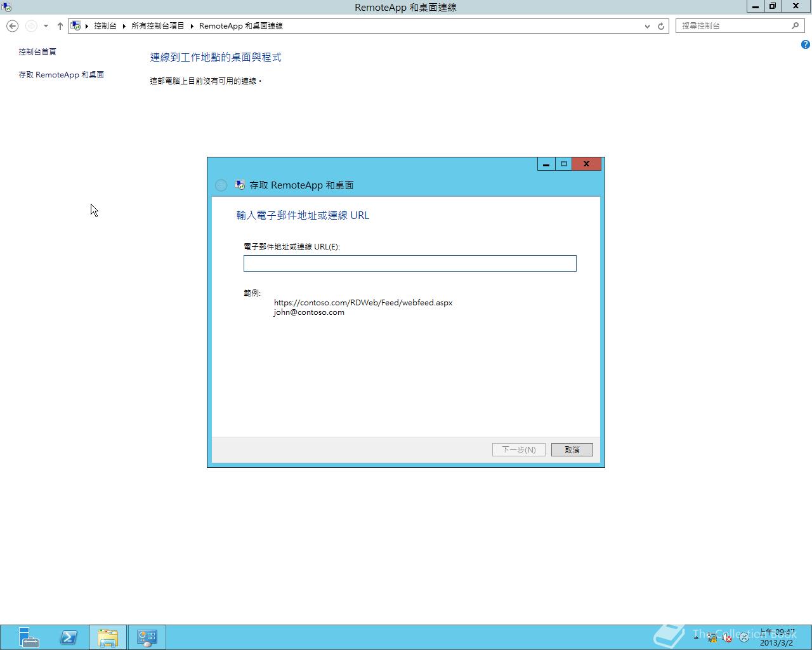This screenshot has height=650, width=812.
Task: Click the search magnifier icon
Action: pyautogui.click(x=795, y=26)
